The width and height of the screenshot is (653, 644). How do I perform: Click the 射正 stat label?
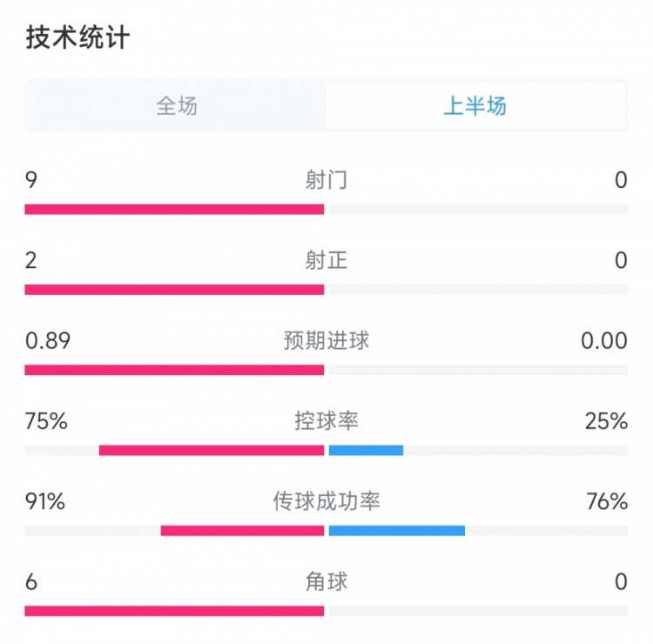326,260
